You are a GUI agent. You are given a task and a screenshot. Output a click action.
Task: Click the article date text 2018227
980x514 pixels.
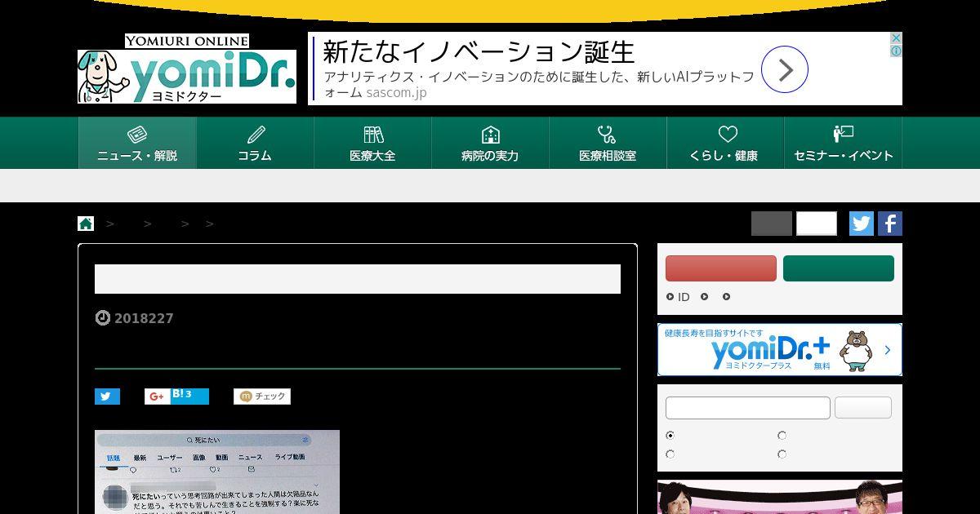click(144, 318)
